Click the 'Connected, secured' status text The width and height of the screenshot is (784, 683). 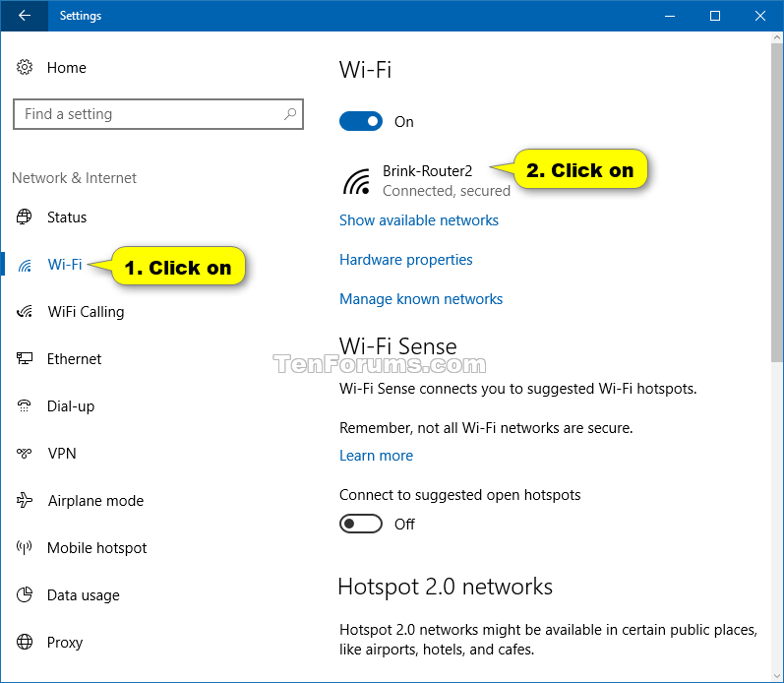pyautogui.click(x=447, y=191)
